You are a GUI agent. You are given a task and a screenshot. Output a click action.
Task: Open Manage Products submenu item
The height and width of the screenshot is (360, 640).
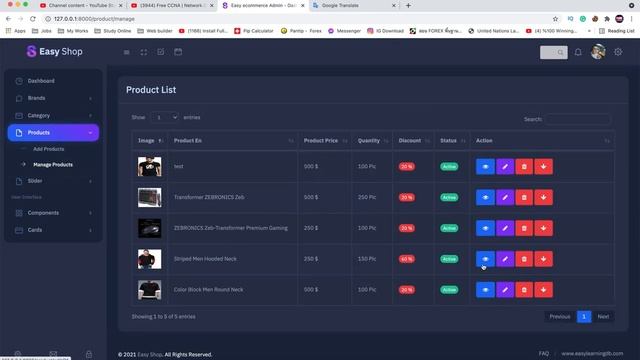click(53, 164)
